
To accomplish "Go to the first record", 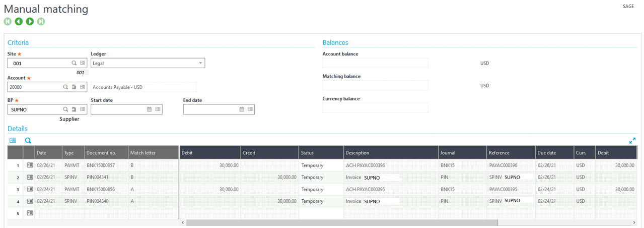I will point(8,21).
